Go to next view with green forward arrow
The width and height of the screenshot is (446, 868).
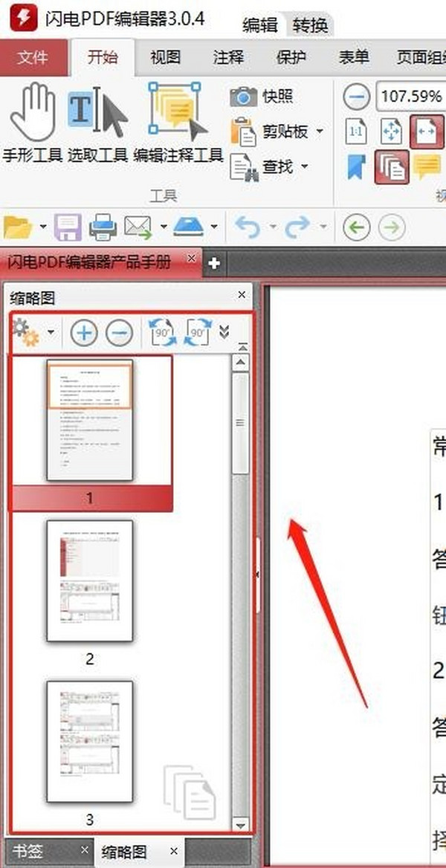392,227
